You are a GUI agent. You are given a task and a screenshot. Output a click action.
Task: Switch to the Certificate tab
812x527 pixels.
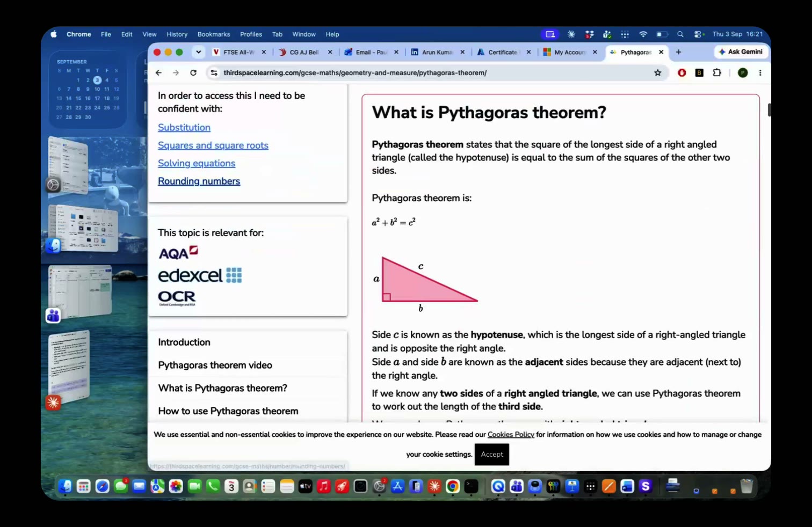click(503, 52)
